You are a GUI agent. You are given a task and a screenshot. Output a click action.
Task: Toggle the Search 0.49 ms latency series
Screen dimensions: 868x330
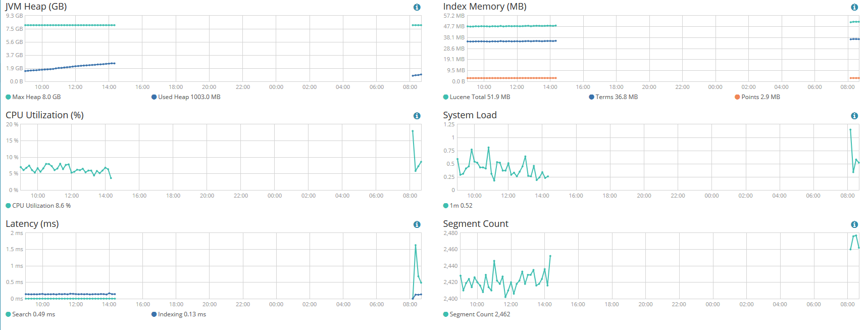[30, 314]
